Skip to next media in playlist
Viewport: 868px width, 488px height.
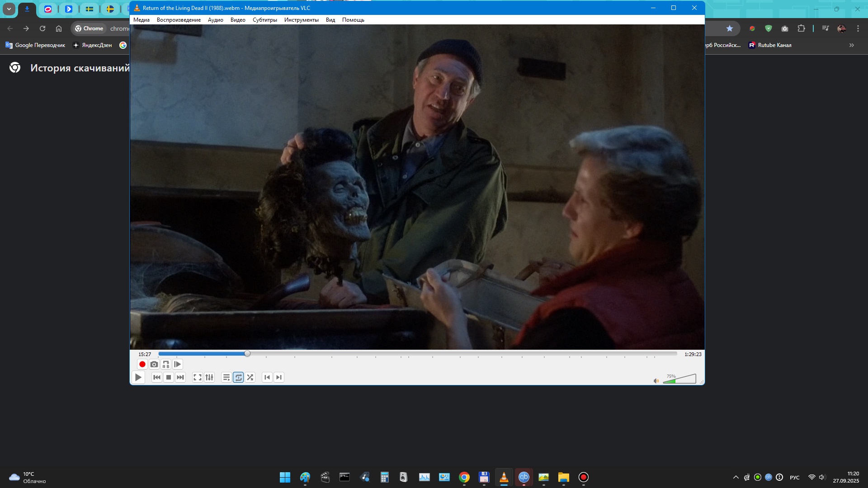click(x=180, y=377)
